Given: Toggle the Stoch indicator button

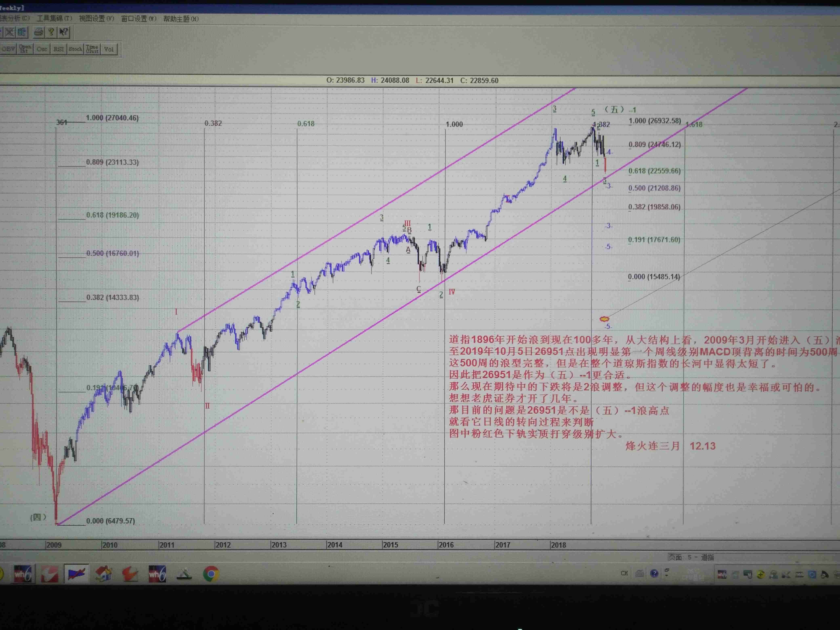Looking at the screenshot, I should pos(75,49).
